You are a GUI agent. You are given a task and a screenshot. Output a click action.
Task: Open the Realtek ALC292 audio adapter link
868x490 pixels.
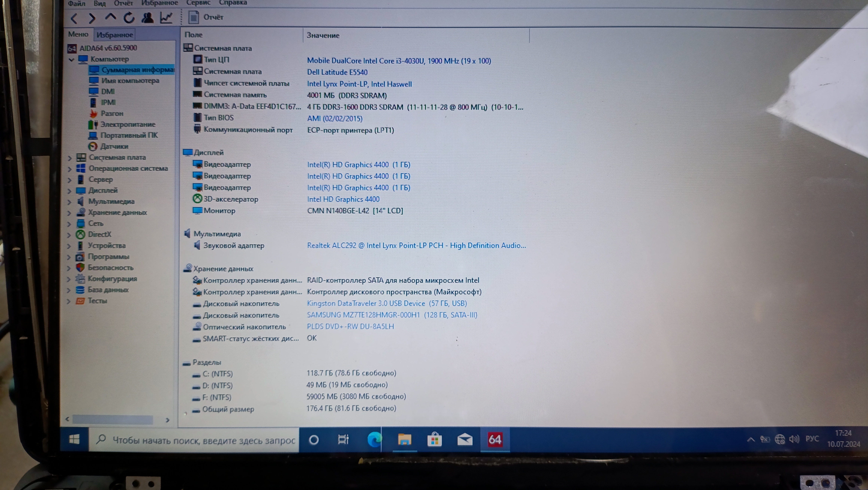click(x=416, y=246)
